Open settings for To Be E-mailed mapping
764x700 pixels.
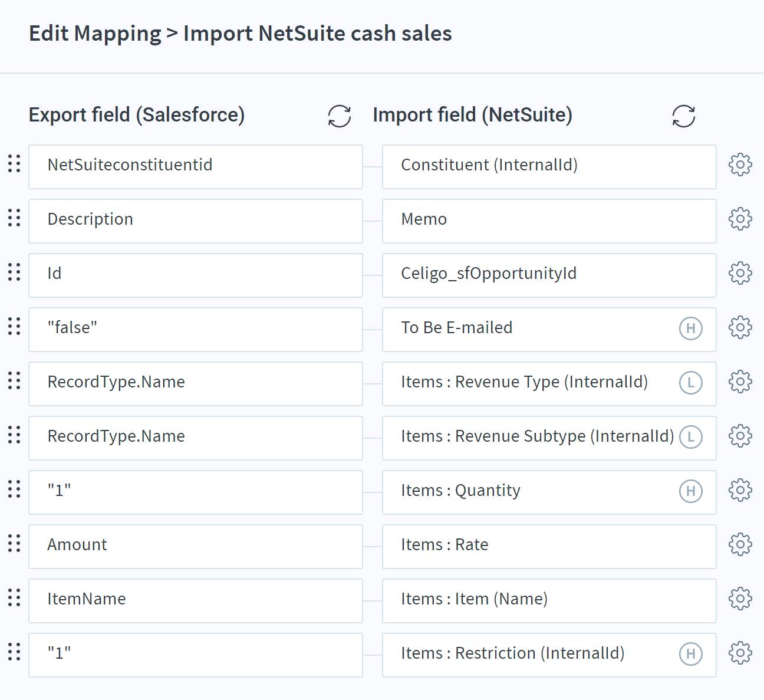click(740, 327)
